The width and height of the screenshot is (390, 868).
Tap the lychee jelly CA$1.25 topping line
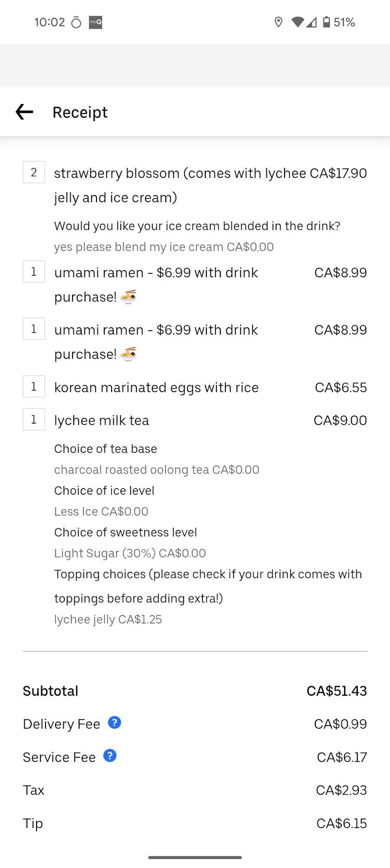108,619
